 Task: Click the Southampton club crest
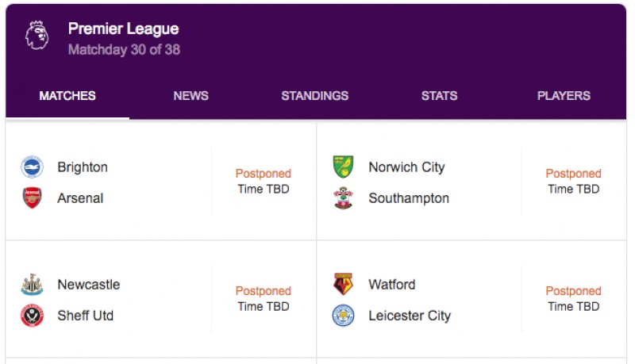pos(343,197)
